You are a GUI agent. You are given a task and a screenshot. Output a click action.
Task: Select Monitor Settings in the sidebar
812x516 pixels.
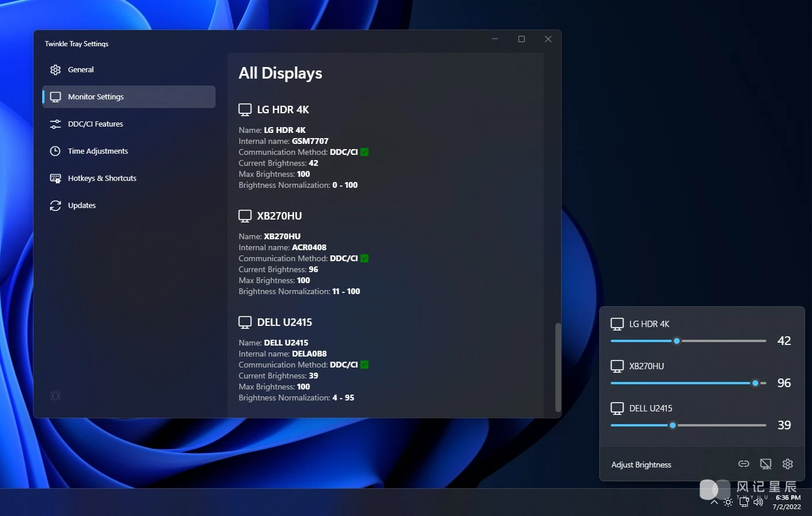[129, 97]
